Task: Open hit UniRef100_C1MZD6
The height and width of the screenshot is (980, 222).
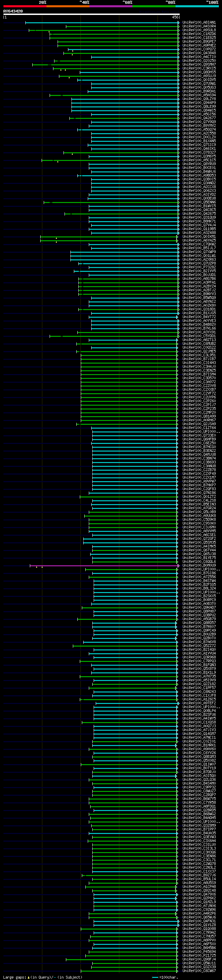Action: click(199, 34)
